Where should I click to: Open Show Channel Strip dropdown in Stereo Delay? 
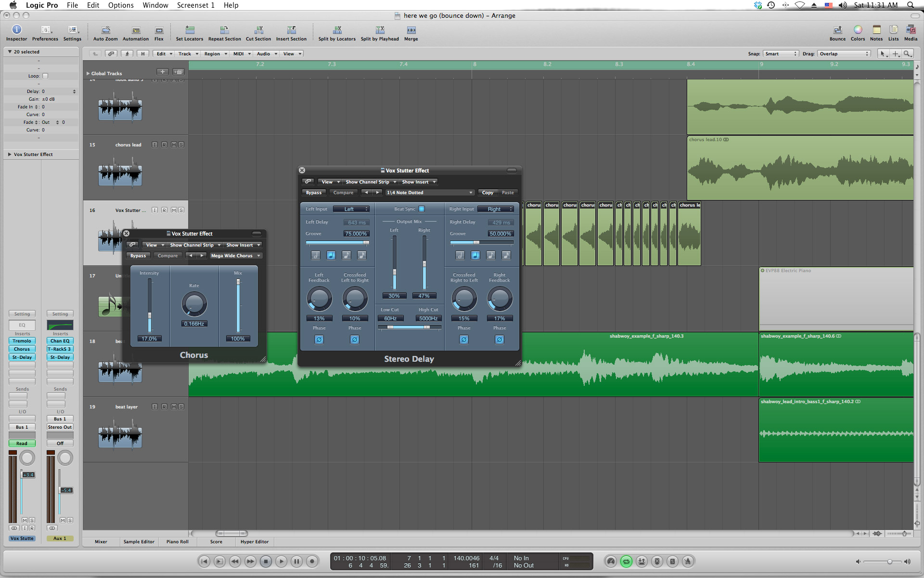click(371, 182)
